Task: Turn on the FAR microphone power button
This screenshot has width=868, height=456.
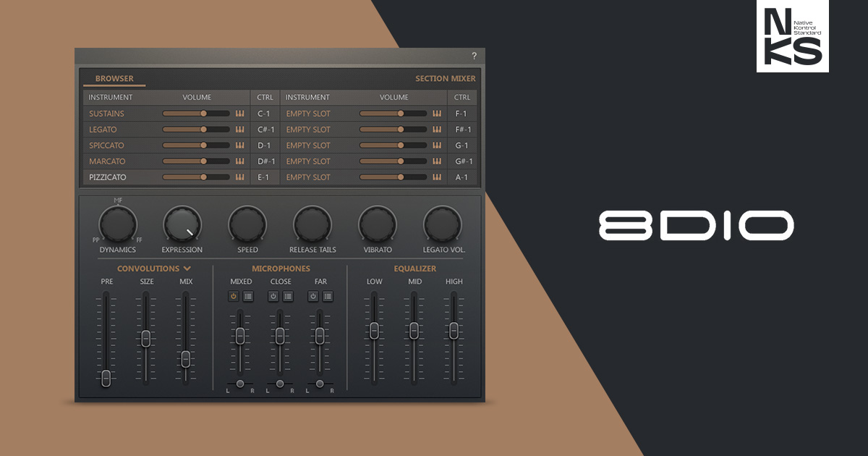Action: pos(312,296)
